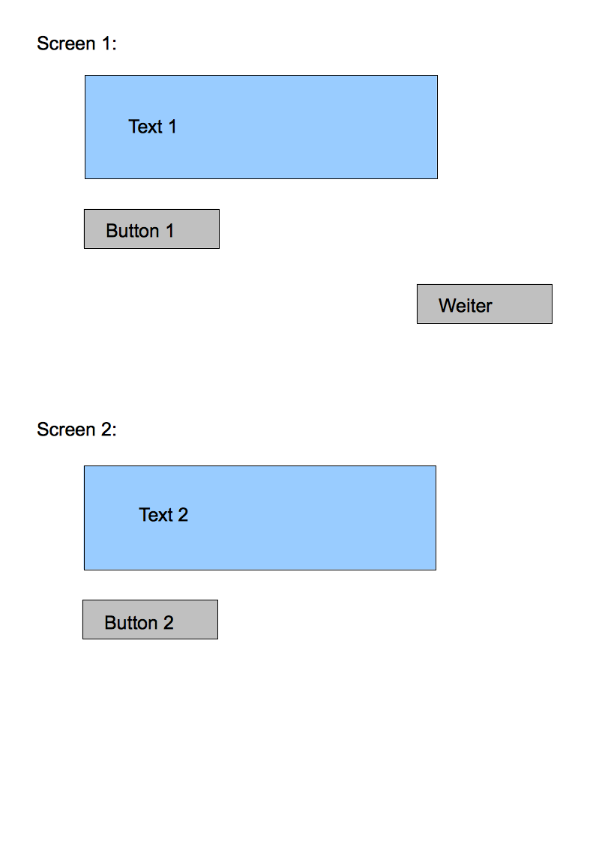The height and width of the screenshot is (868, 614).
Task: Go to next screen using Weiter
Action: coord(484,304)
